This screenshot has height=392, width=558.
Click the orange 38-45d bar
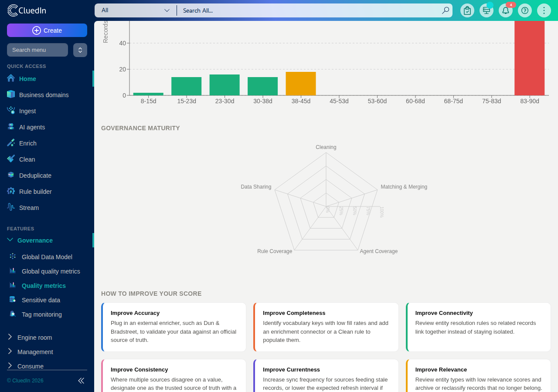[301, 84]
